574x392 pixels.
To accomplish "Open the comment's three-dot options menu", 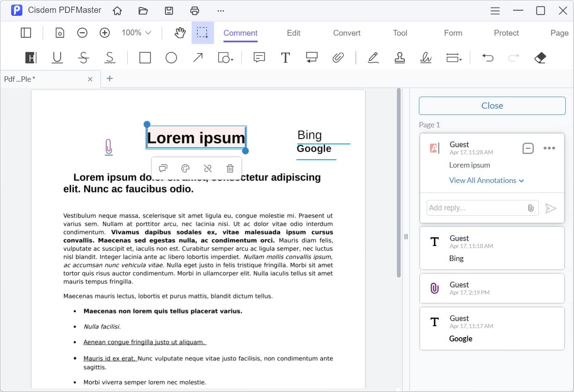I will [549, 148].
